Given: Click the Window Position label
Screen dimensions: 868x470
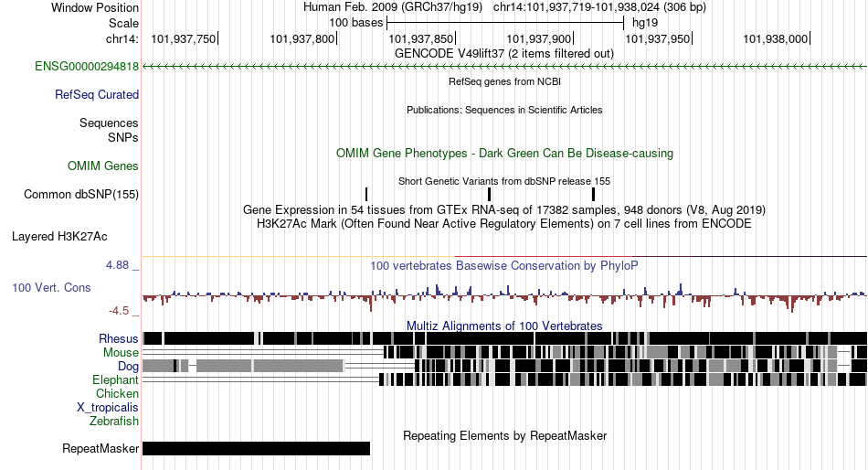Looking at the screenshot, I should point(95,7).
